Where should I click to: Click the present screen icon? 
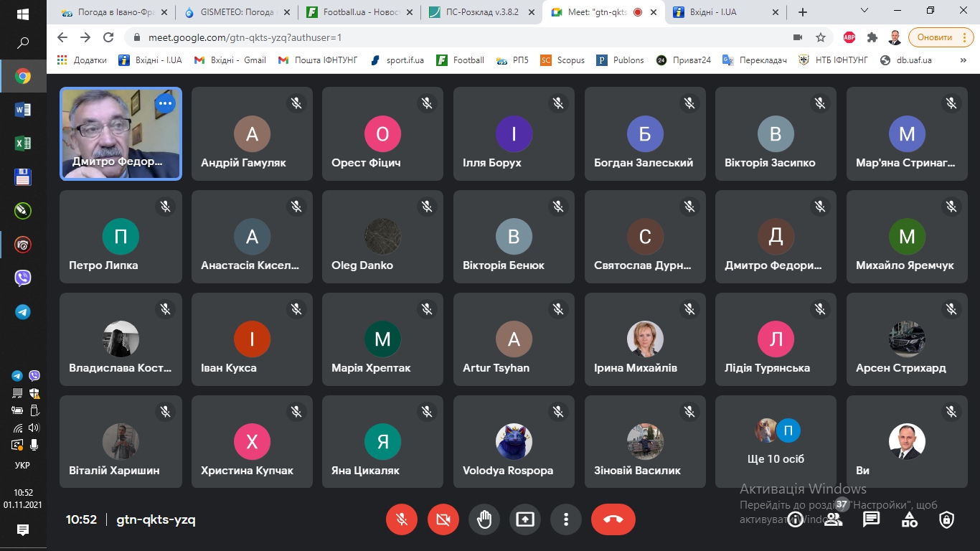tap(525, 519)
